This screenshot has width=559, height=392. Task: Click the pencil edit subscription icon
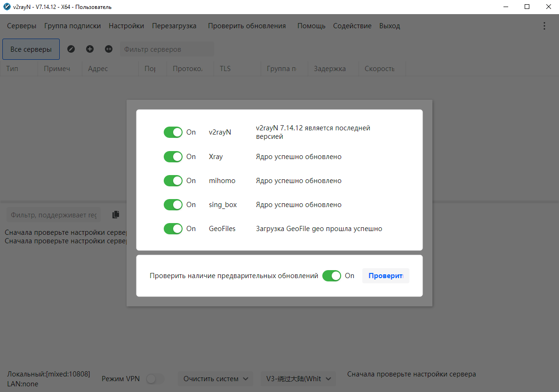pos(71,49)
